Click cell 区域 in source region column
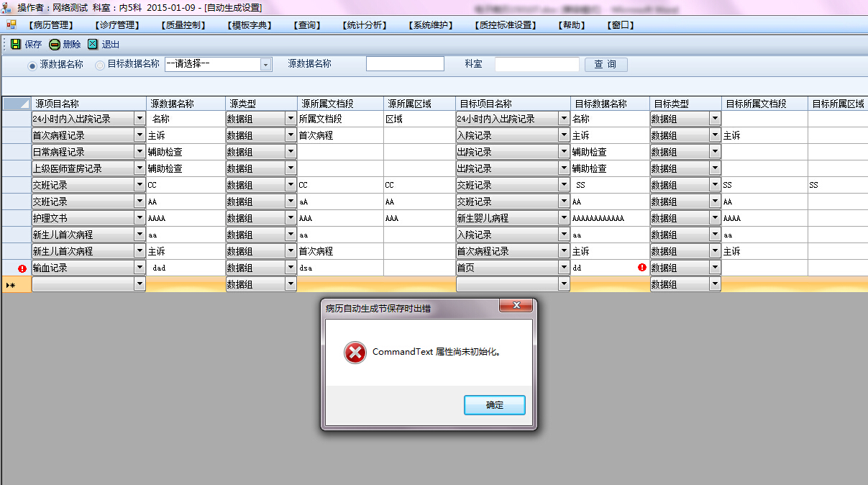This screenshot has height=485, width=868. pyautogui.click(x=419, y=119)
